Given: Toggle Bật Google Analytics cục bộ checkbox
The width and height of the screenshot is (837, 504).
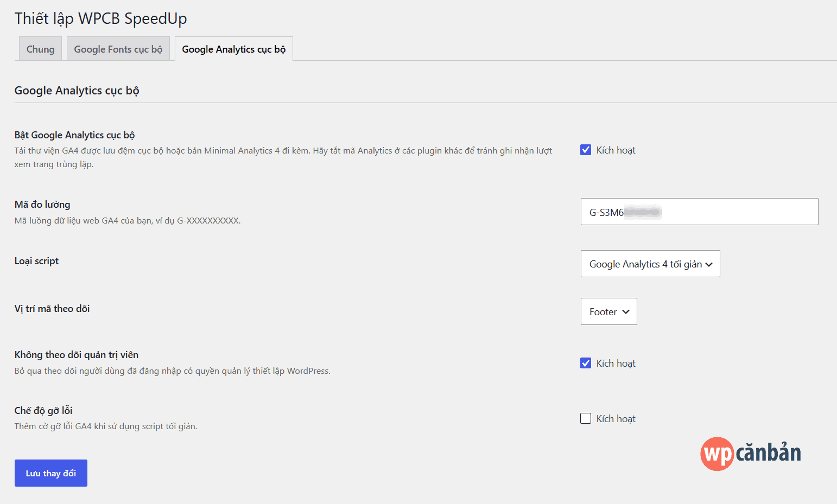Looking at the screenshot, I should [586, 150].
